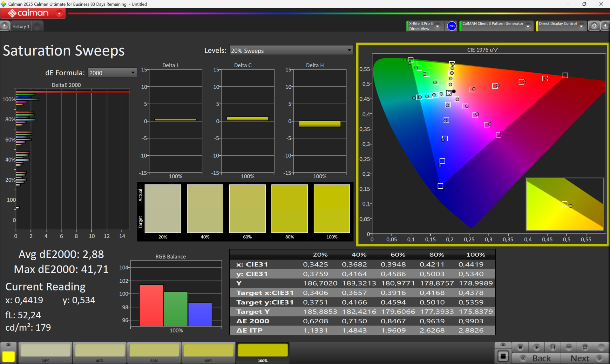Click the 708 meter mode badge
This screenshot has width=610, height=364.
tap(451, 26)
